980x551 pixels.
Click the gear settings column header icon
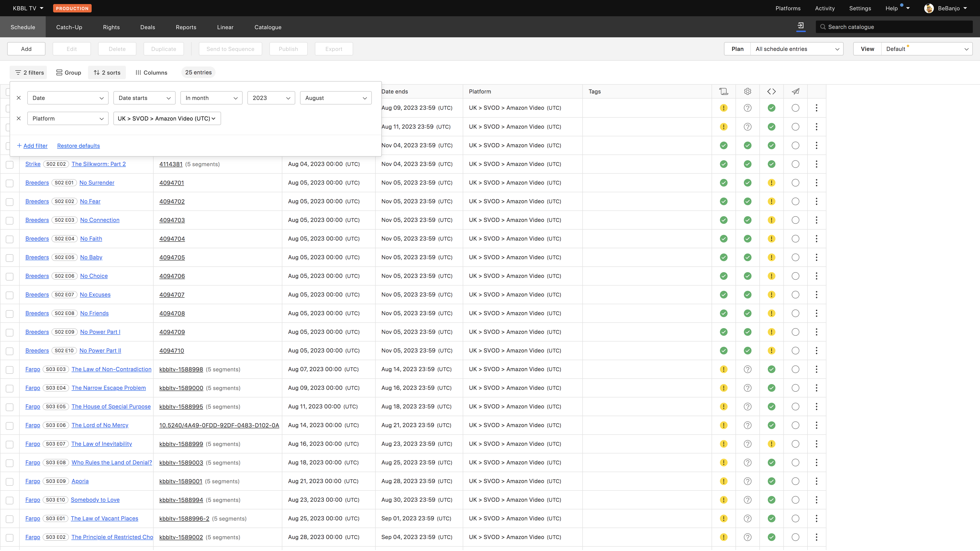[747, 91]
